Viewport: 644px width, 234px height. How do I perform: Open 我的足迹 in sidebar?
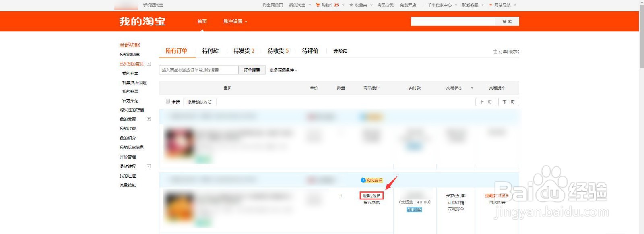point(128,176)
